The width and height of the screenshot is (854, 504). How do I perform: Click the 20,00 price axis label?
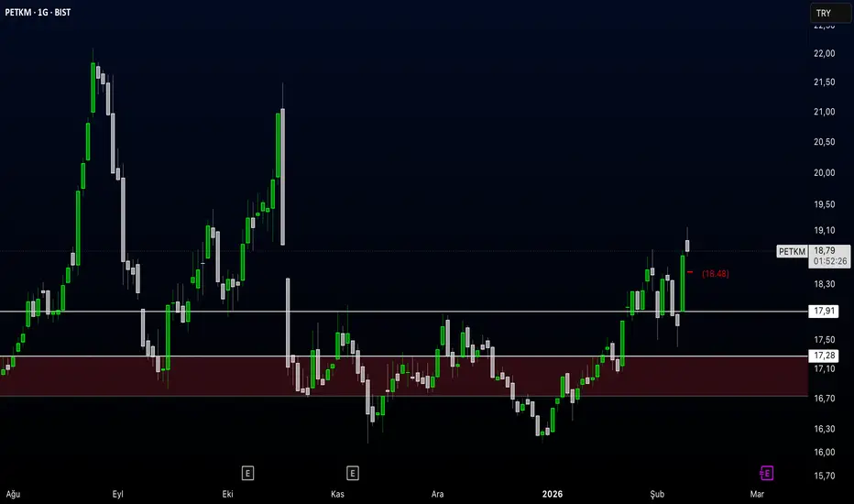point(824,172)
